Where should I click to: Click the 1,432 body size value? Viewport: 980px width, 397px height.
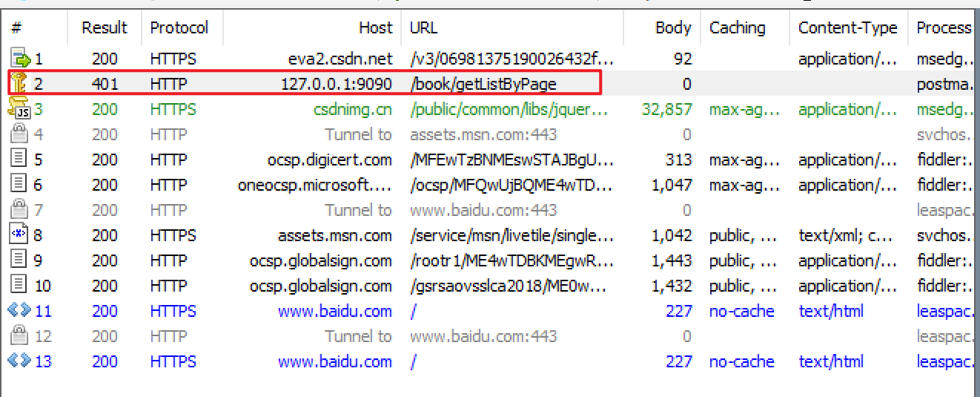(x=672, y=286)
